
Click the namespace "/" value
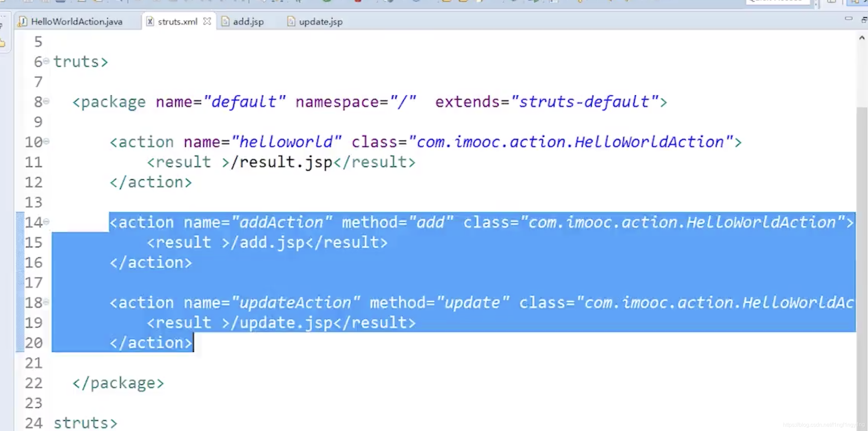403,102
